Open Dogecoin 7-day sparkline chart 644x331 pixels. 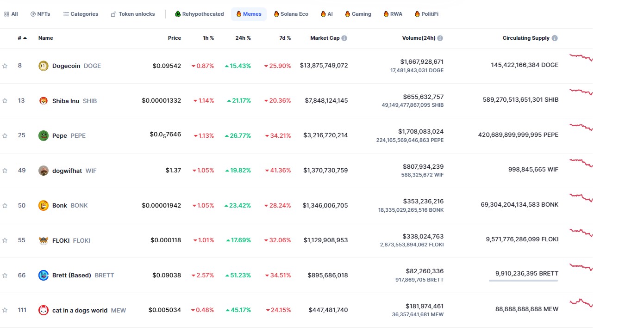click(x=581, y=57)
